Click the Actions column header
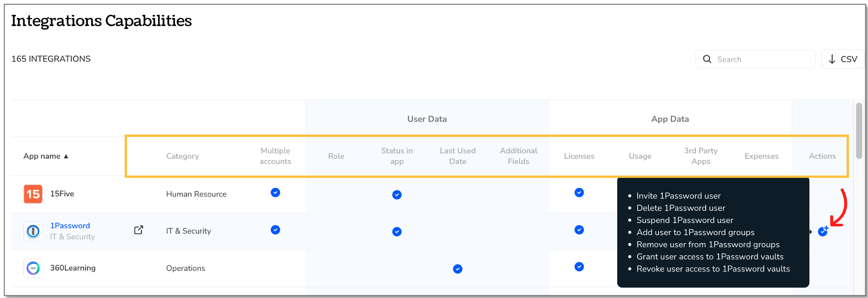868x298 pixels. coord(822,156)
